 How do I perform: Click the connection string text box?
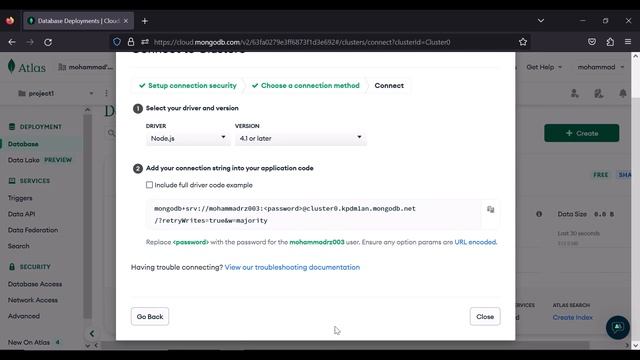click(313, 214)
